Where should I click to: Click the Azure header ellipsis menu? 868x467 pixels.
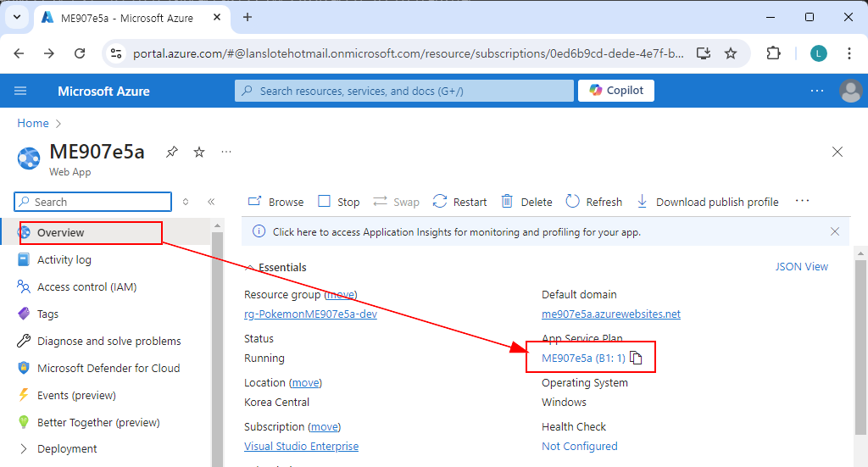pos(817,91)
